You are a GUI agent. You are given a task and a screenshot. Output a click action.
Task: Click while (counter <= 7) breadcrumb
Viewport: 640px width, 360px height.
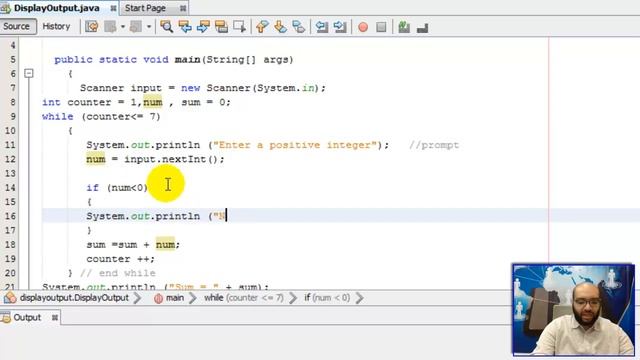tap(244, 298)
